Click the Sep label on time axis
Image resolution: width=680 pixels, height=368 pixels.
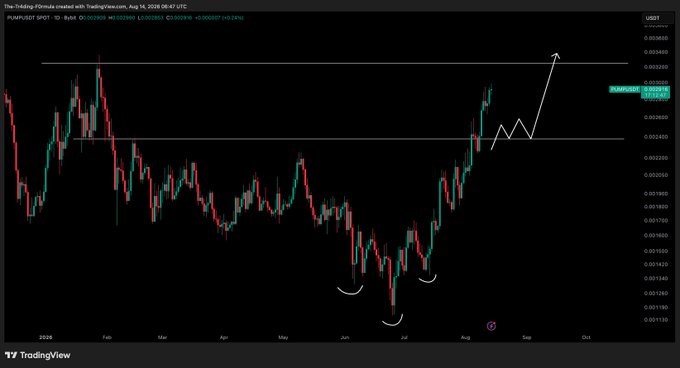[527, 337]
